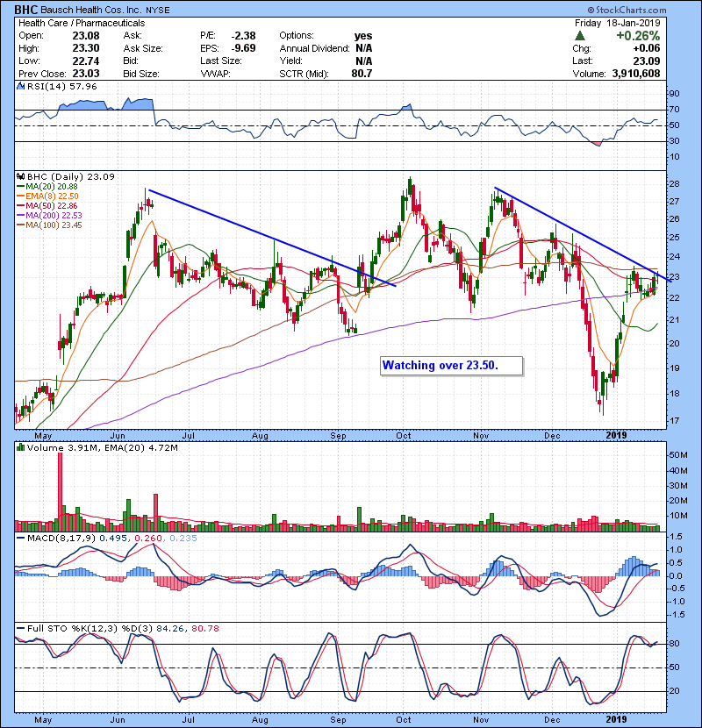Select the MA(200) 22.53 legend entry
The width and height of the screenshot is (702, 728).
[49, 216]
